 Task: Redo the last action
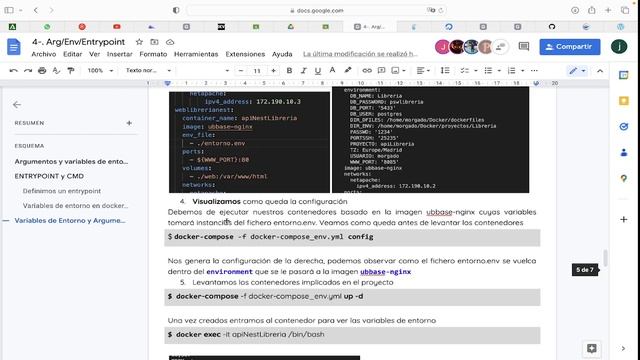tap(28, 71)
